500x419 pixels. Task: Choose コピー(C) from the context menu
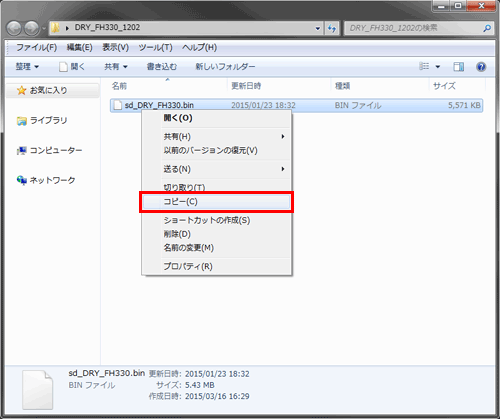pos(216,202)
